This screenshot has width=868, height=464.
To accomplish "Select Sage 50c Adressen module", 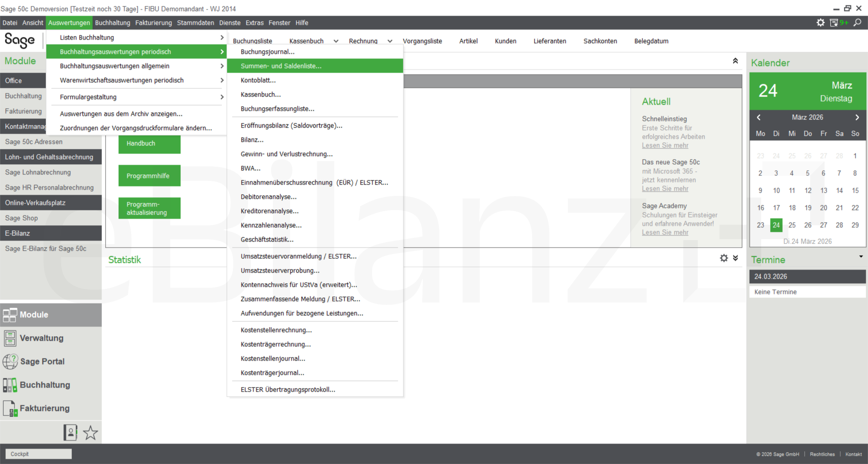I will coord(51,142).
